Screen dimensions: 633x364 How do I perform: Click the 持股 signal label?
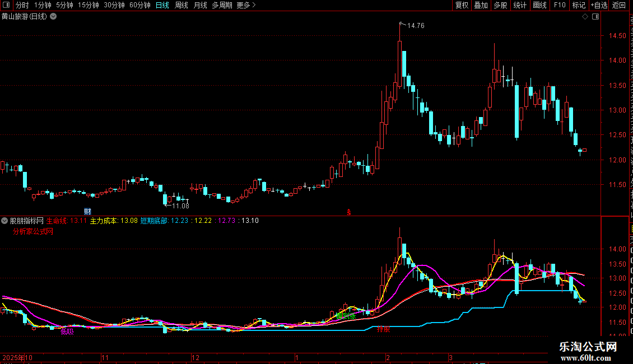pyautogui.click(x=384, y=329)
